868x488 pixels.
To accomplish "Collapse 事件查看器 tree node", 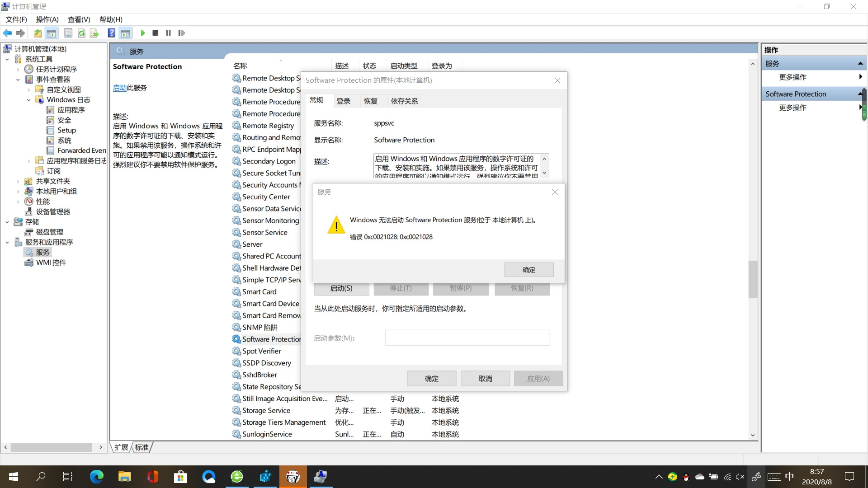I will tap(18, 80).
